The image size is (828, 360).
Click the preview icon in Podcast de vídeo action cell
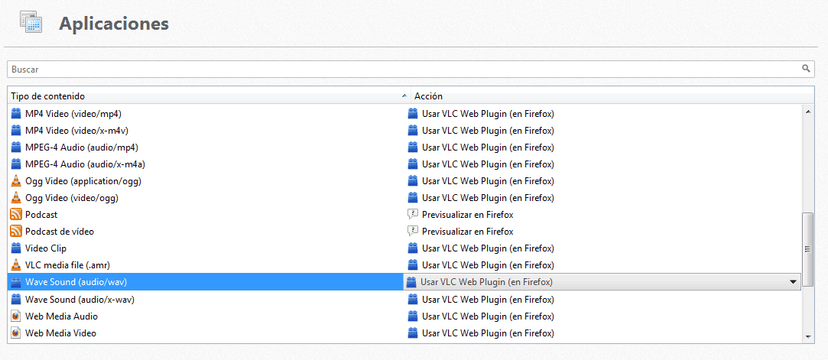coord(412,231)
